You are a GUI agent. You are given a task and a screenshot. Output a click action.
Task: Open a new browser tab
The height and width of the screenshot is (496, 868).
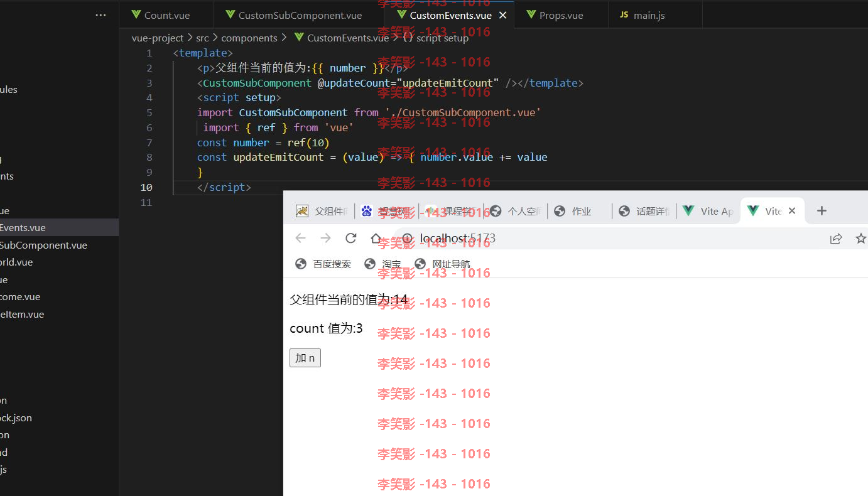coord(822,211)
